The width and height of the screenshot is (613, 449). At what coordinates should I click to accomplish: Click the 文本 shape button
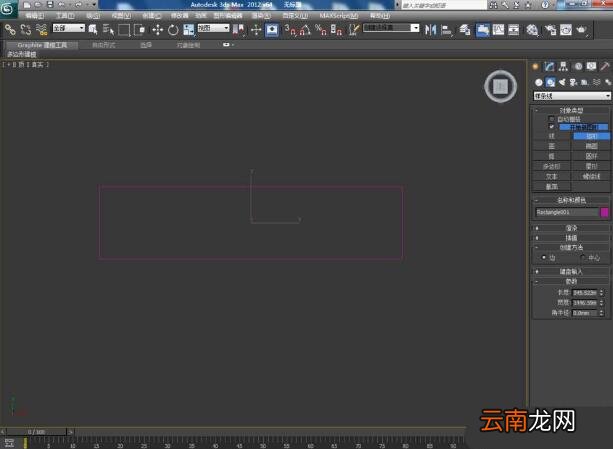[x=552, y=177]
